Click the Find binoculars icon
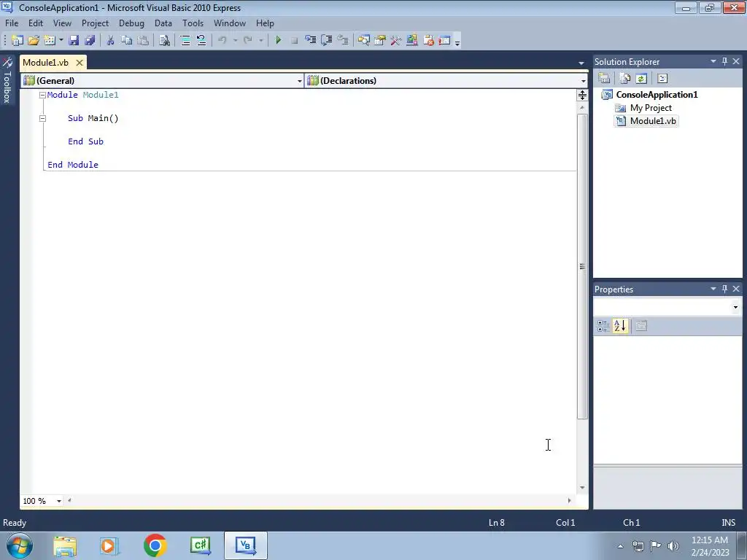 [164, 41]
